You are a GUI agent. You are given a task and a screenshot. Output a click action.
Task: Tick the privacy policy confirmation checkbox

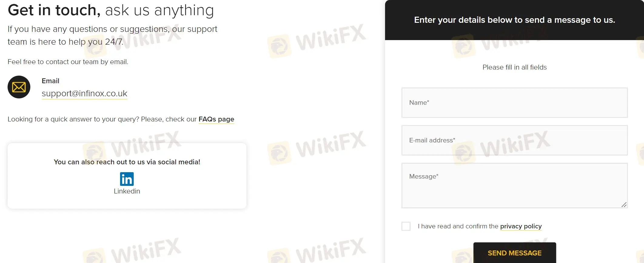coord(406,226)
